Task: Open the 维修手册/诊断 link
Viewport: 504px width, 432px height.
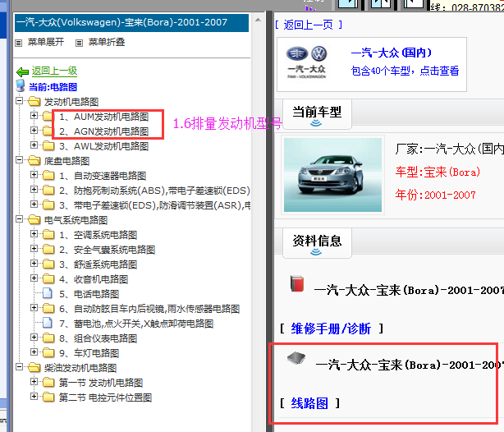Action: click(x=331, y=329)
